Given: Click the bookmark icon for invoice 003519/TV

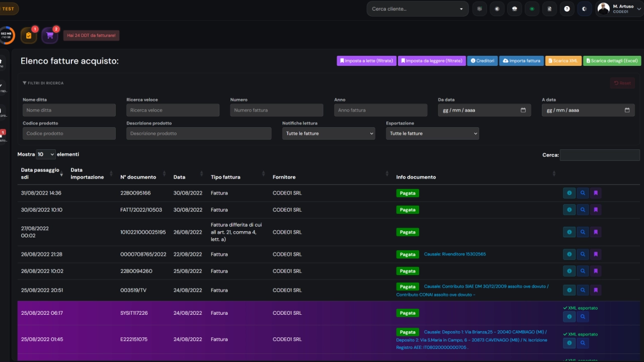Looking at the screenshot, I should click(x=596, y=290).
